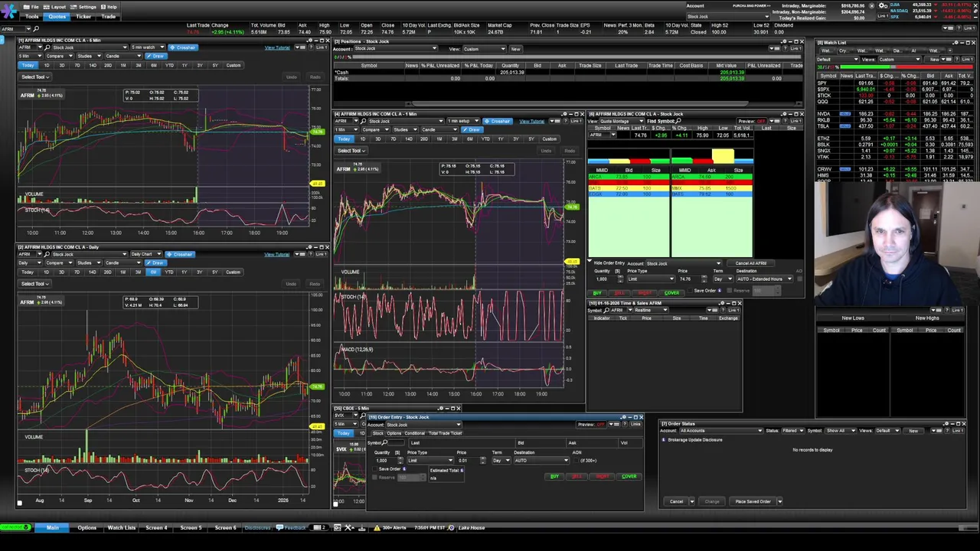Click RKLB symbol in watch list
This screenshot has height=551, width=980.
point(824,120)
